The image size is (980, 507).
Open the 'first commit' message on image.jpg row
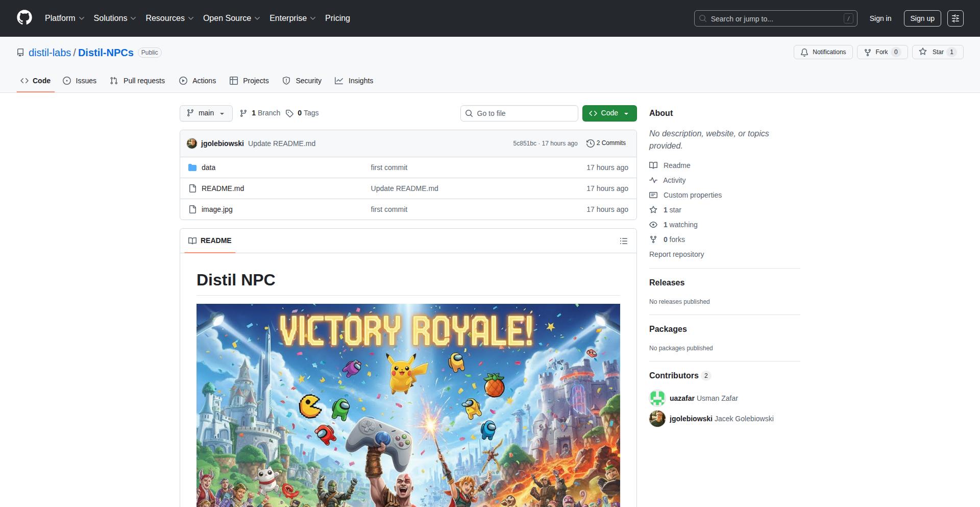pos(389,209)
